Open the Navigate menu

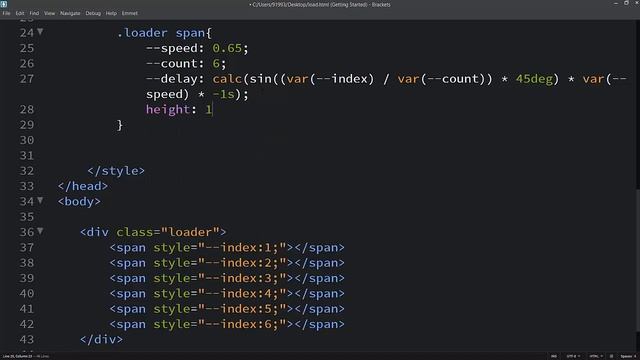70,13
